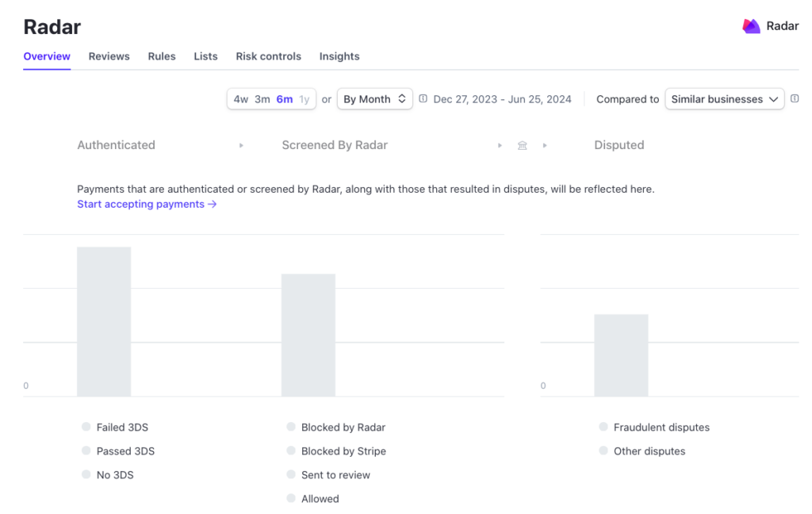Click the arrow just before Disputed
This screenshot has width=812, height=514.
coord(545,146)
